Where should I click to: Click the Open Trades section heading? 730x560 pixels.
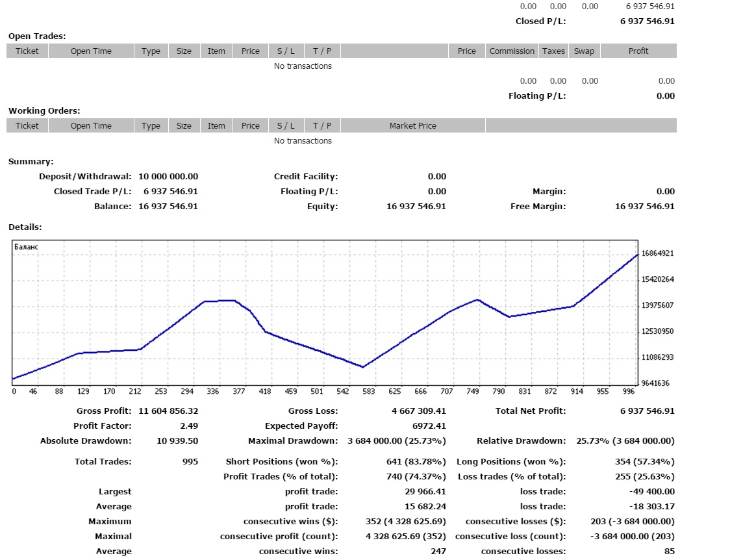(37, 36)
